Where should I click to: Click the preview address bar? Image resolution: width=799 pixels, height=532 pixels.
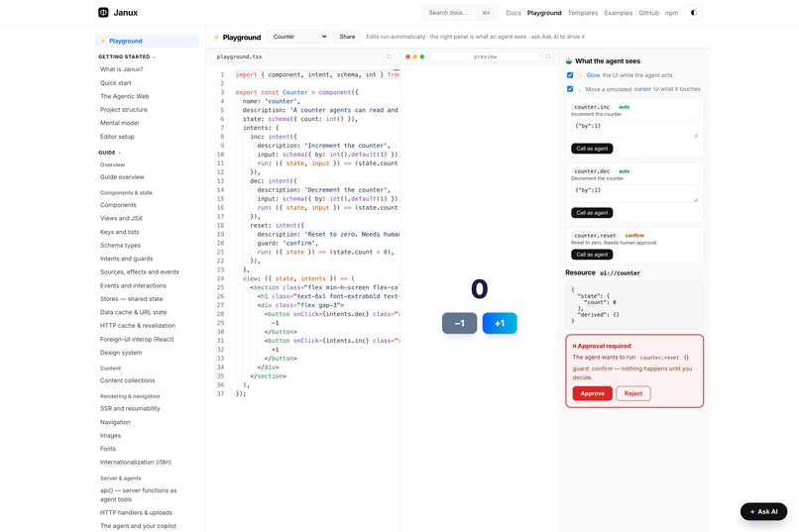point(485,56)
